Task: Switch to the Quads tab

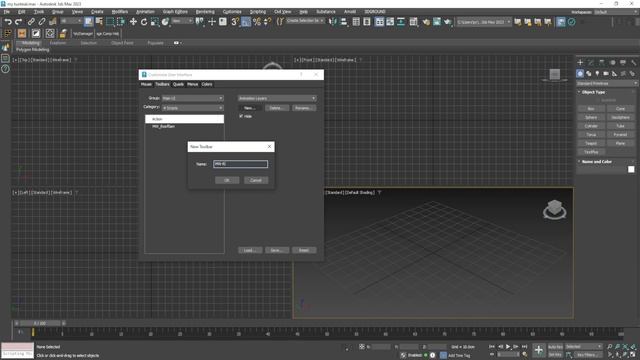Action: coord(178,84)
